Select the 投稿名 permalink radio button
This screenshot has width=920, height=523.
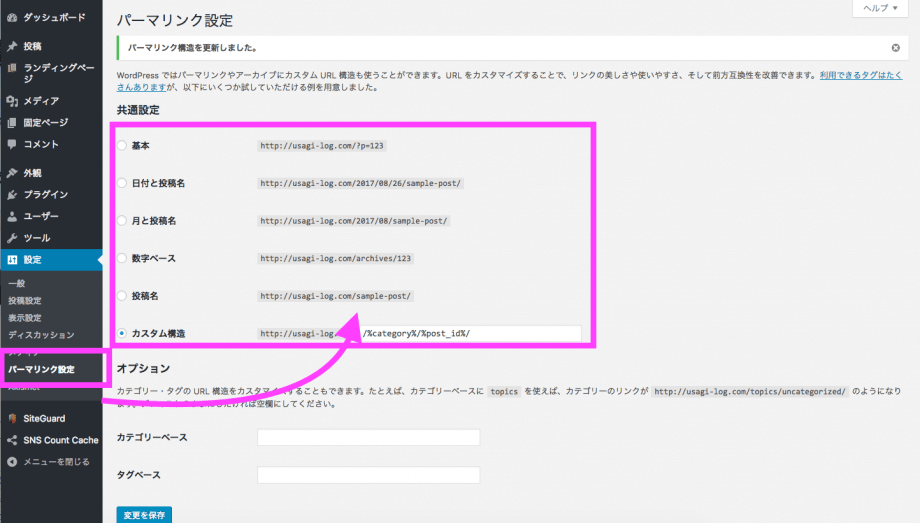pos(123,296)
